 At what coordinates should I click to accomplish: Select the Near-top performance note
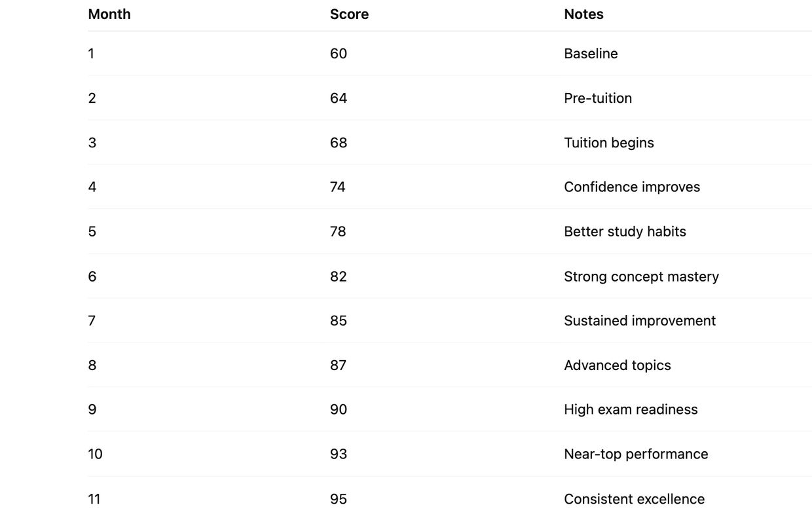point(636,455)
